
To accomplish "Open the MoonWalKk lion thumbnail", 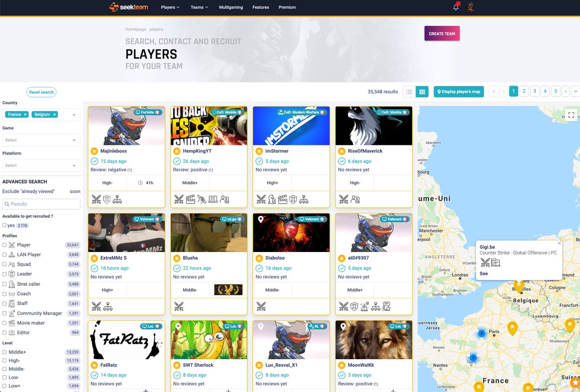I will pyautogui.click(x=374, y=339).
